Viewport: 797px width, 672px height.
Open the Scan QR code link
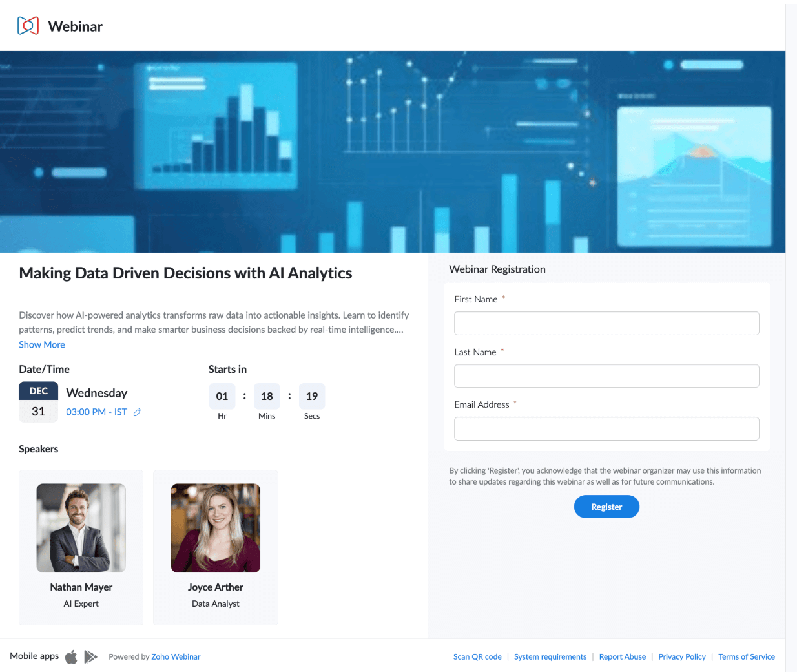[x=477, y=657]
